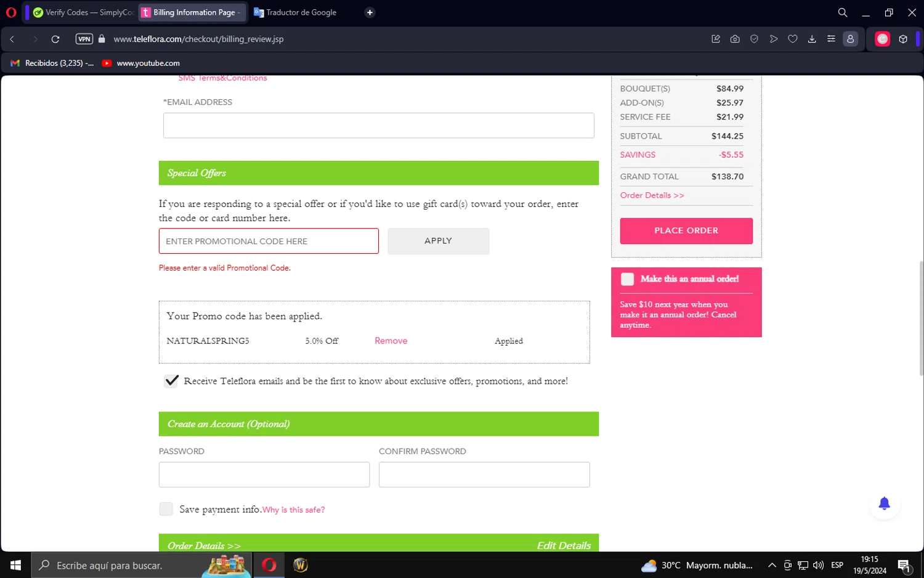Click the PLACE ORDER button

coord(686,230)
